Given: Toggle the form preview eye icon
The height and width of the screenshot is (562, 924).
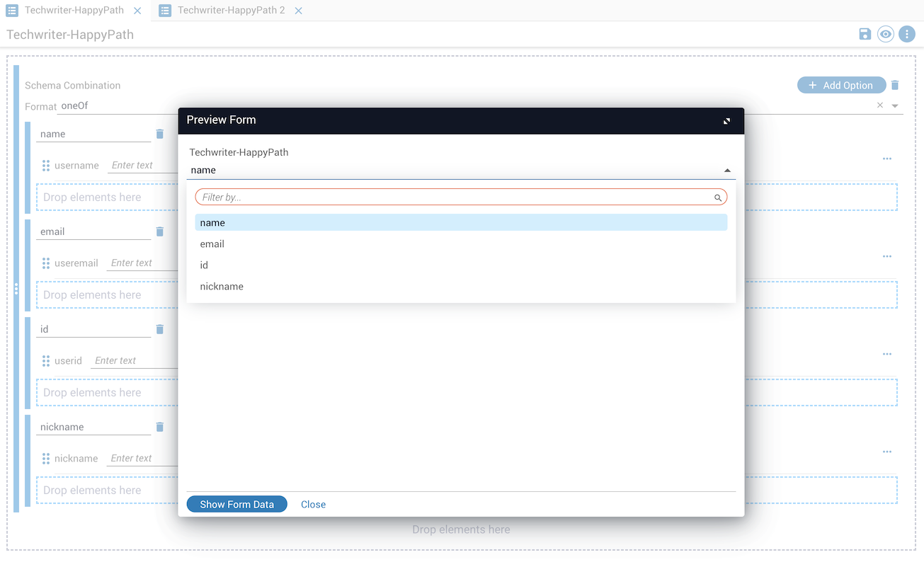Looking at the screenshot, I should [886, 34].
